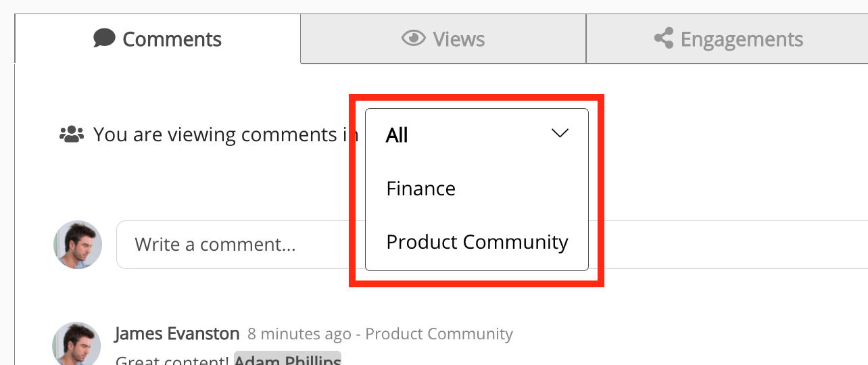
Task: Click the avatar beside the comment box
Action: (x=78, y=245)
